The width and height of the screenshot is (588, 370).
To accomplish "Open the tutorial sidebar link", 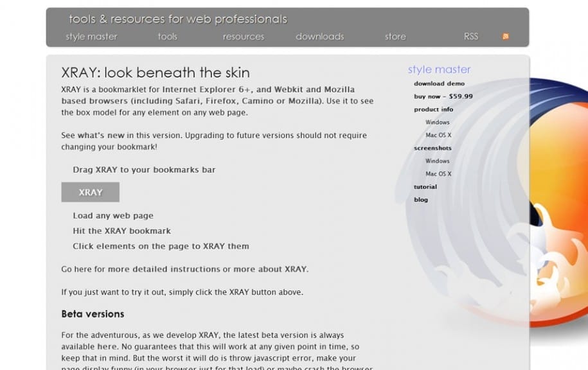I will click(423, 186).
